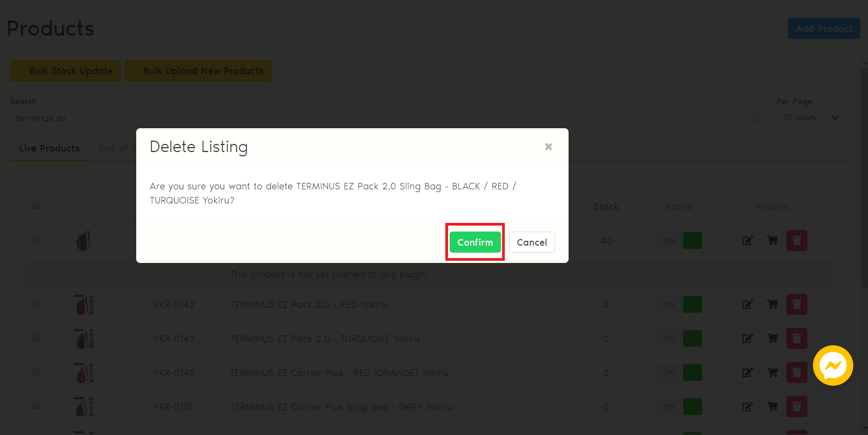Sort by the Stock column header
The width and height of the screenshot is (868, 435).
coord(606,207)
